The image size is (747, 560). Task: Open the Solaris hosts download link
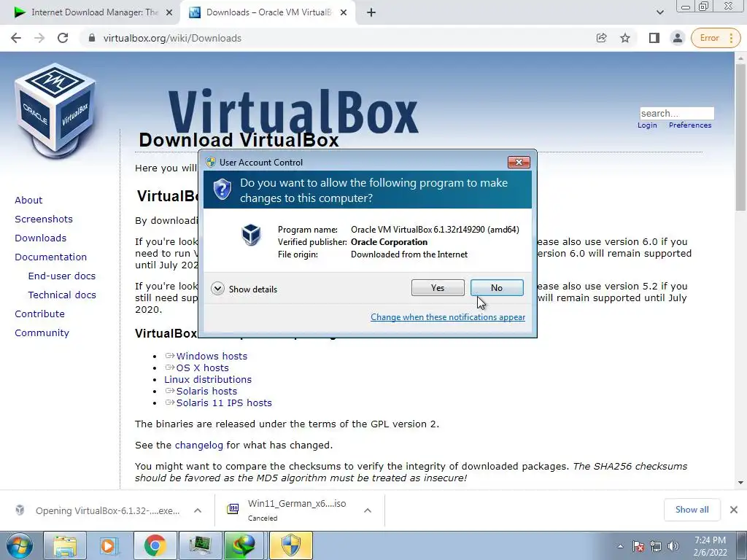206,392
